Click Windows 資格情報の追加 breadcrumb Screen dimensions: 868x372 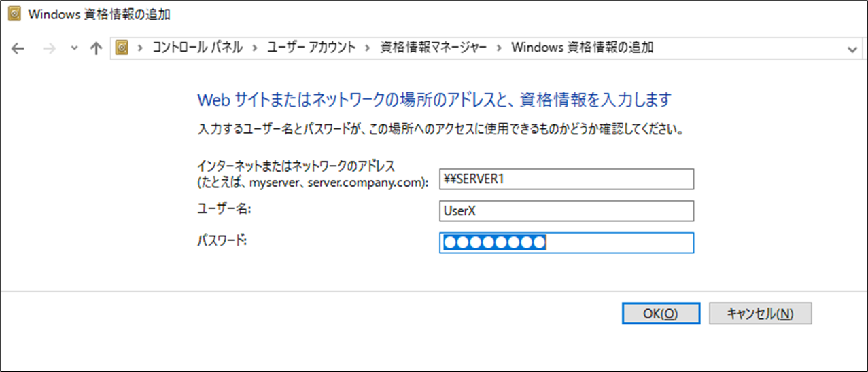[x=583, y=48]
